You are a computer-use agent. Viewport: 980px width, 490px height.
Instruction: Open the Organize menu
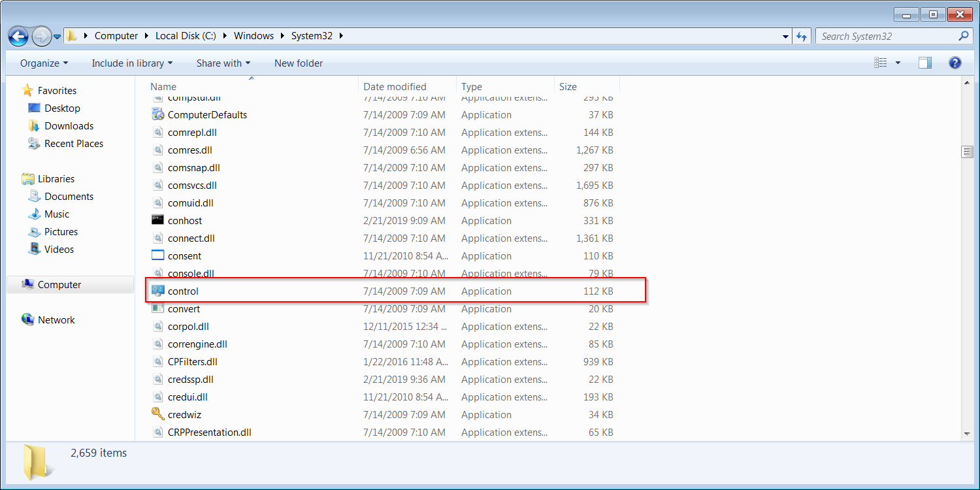point(44,63)
